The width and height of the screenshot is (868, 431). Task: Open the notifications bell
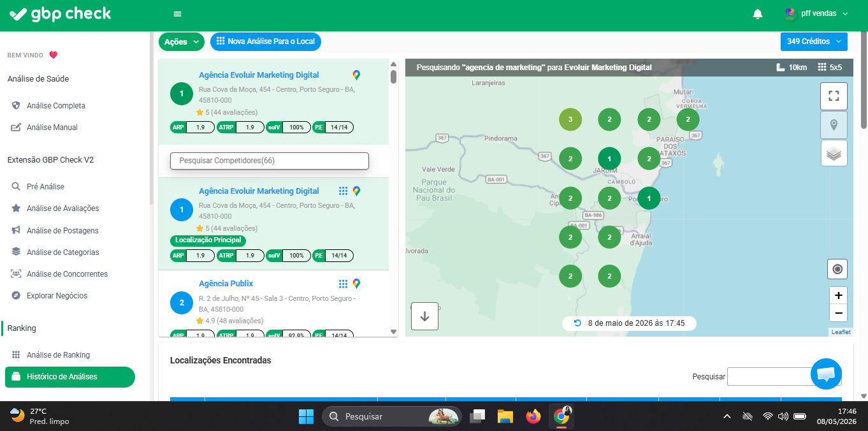[758, 13]
